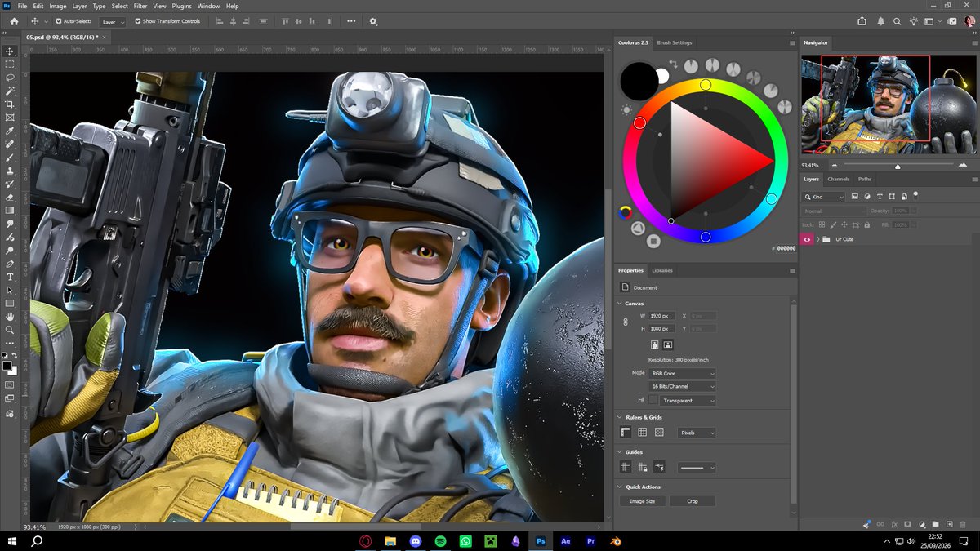The image size is (980, 551).
Task: Open the Filter menu
Action: coord(140,6)
